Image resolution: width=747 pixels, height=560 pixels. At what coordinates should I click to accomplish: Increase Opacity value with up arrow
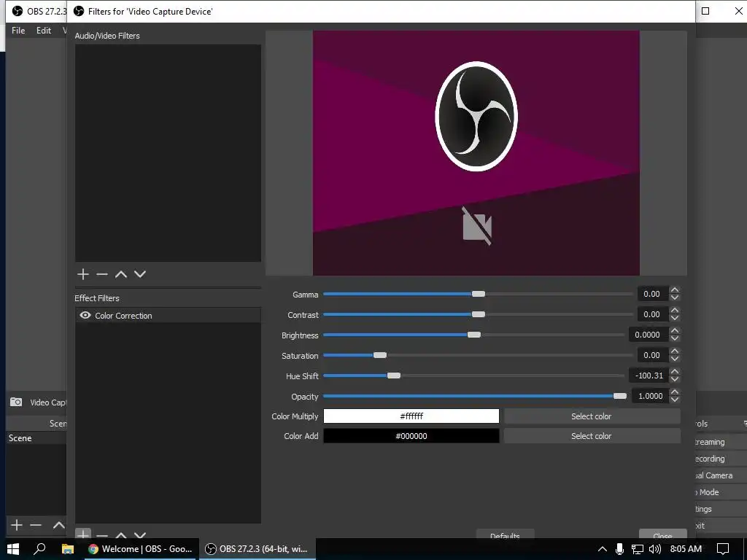click(675, 392)
